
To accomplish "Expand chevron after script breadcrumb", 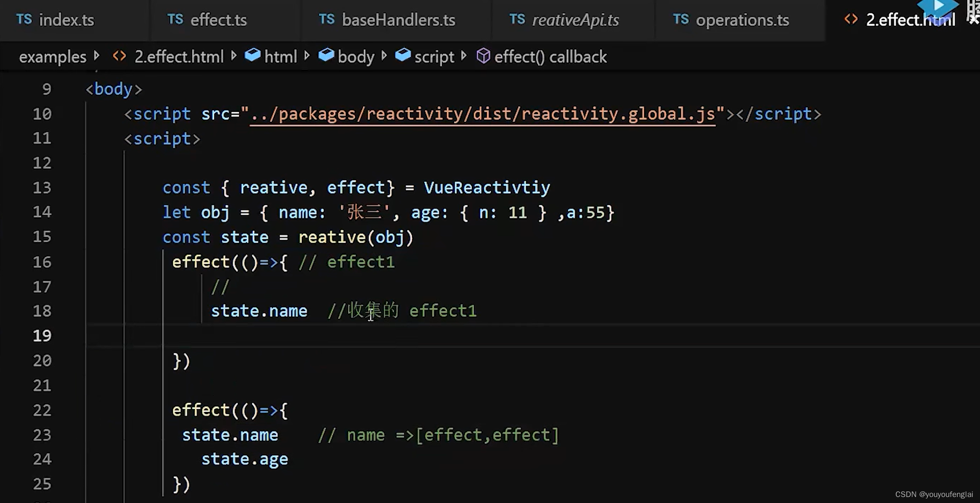I will (x=464, y=56).
